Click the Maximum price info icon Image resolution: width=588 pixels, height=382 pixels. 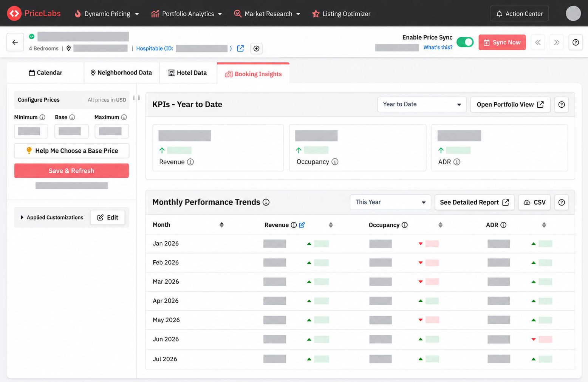(x=124, y=117)
